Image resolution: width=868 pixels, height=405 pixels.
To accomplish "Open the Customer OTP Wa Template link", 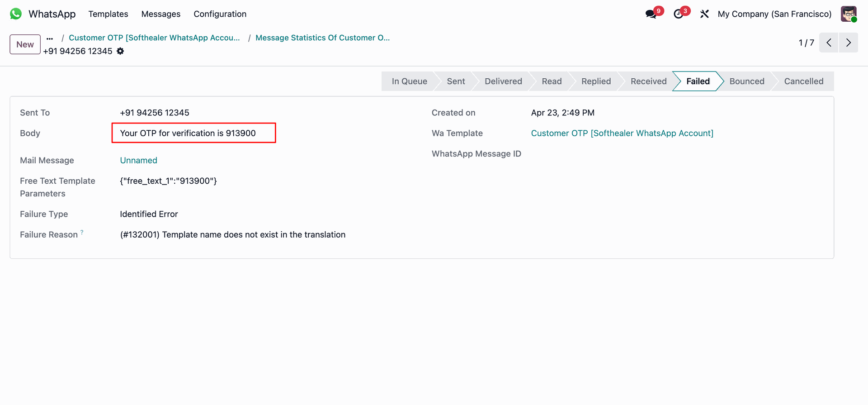I will click(622, 133).
